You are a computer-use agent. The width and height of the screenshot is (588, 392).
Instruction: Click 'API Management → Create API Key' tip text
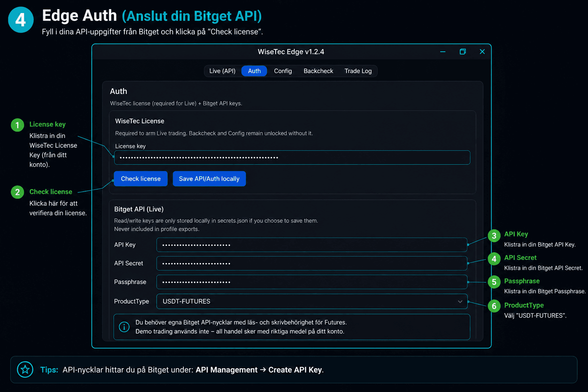click(x=259, y=370)
